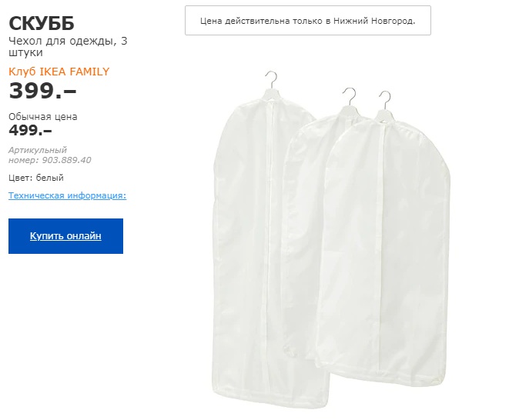The image size is (519, 420).
Task: Open the Техническая информация link
Action: tap(67, 195)
